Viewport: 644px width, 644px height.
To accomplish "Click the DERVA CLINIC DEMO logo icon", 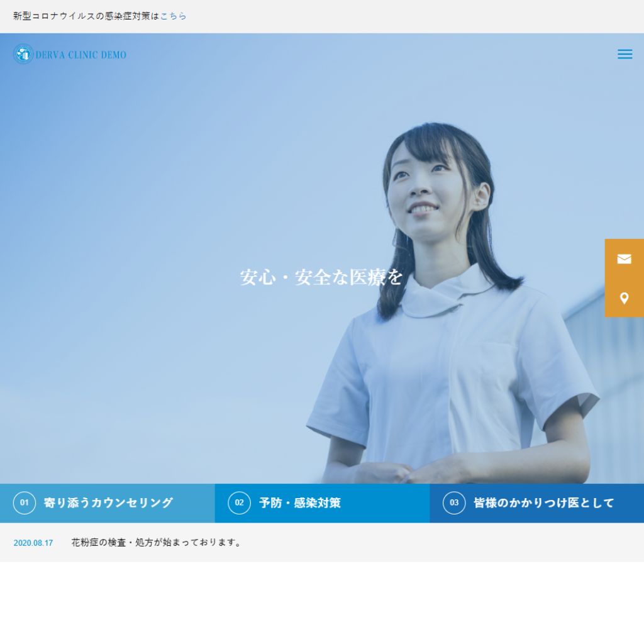I will [22, 54].
